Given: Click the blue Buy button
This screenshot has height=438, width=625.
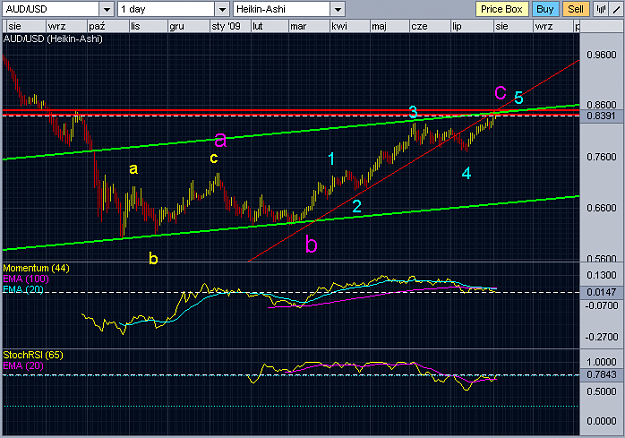Looking at the screenshot, I should (545, 9).
